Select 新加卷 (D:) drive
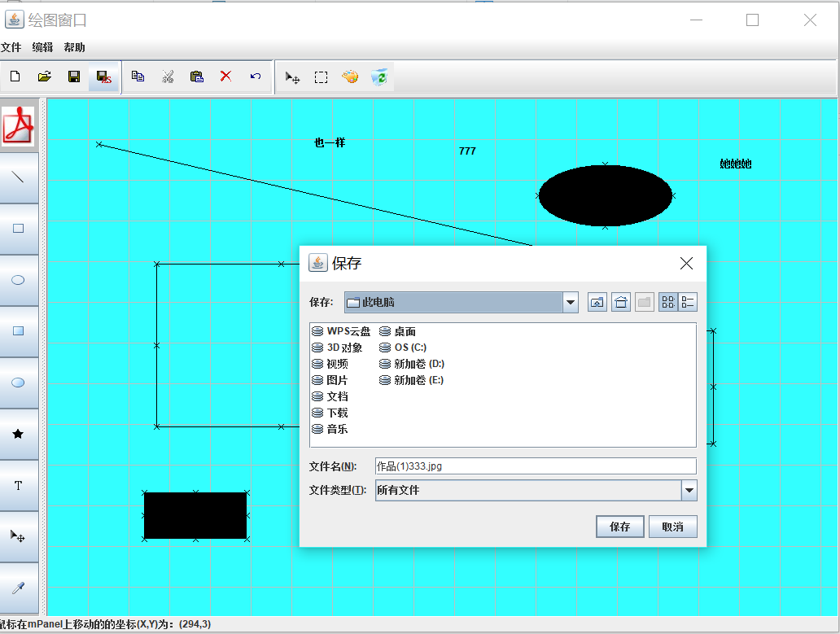The image size is (840, 634). pyautogui.click(x=411, y=364)
